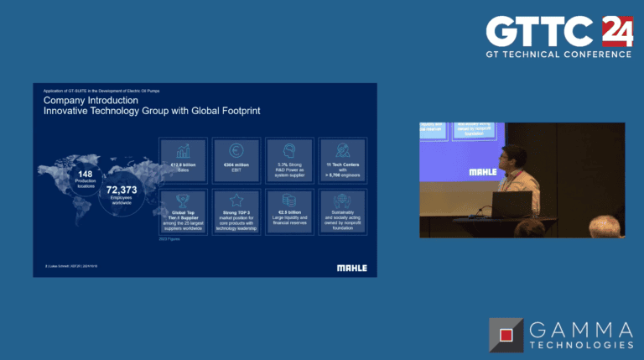Select the Company Introduction slide title
The height and width of the screenshot is (360, 644).
pos(91,100)
